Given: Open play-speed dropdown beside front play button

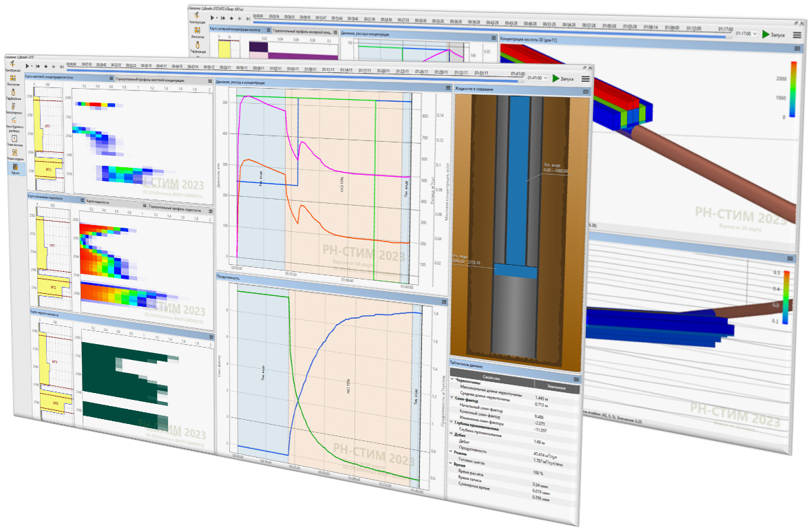Looking at the screenshot, I should (x=32, y=66).
